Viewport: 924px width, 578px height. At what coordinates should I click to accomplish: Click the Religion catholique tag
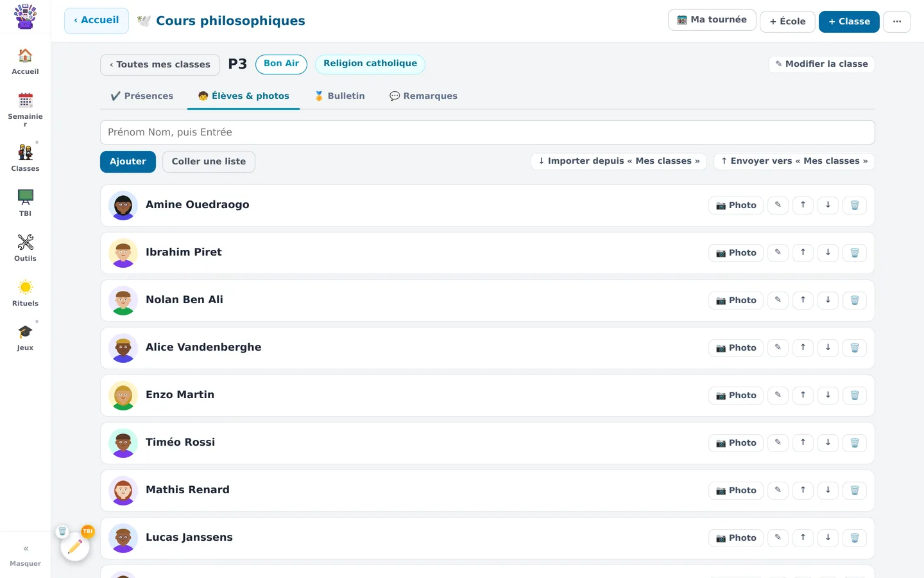370,64
